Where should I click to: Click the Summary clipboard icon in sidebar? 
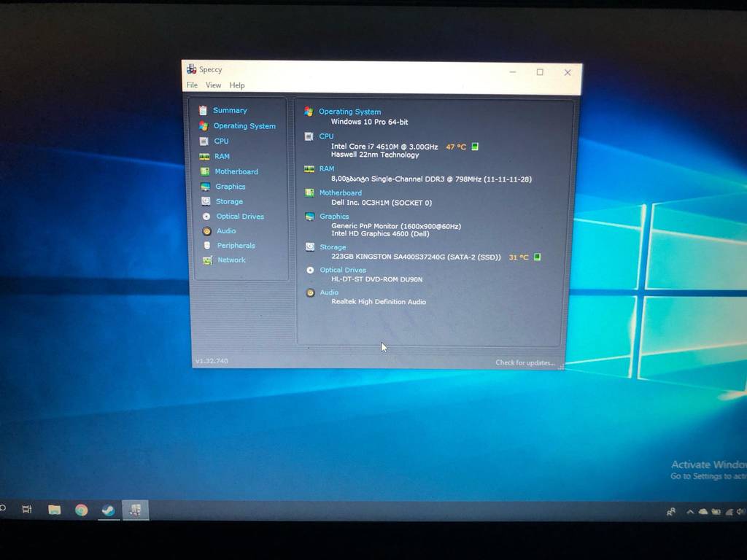coord(203,111)
